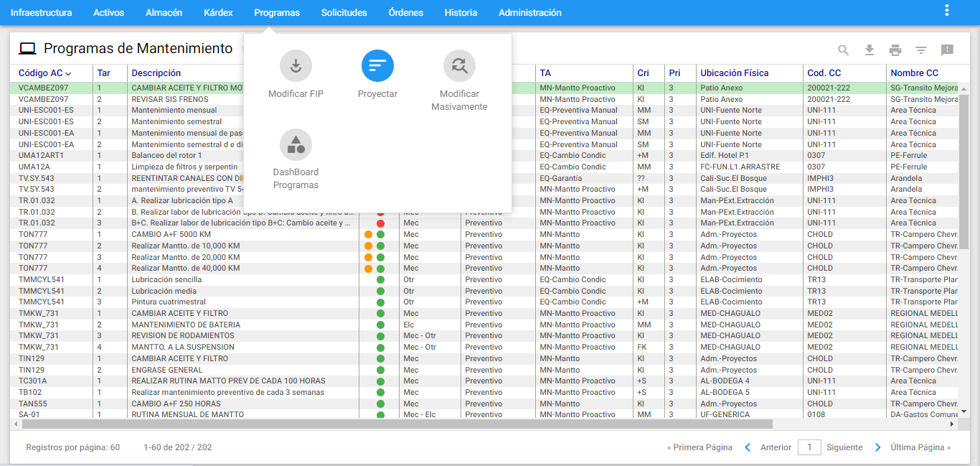Open the three-dot vertical menu
980x466 pixels.
947,10
